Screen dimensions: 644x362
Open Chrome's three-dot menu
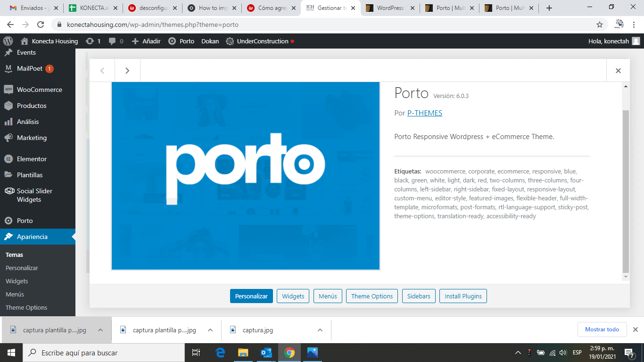click(634, 25)
